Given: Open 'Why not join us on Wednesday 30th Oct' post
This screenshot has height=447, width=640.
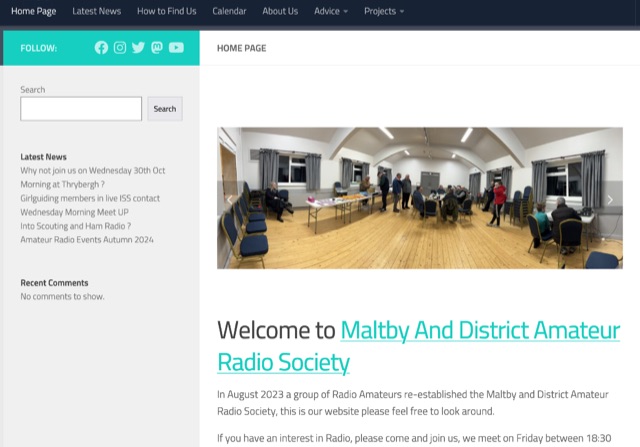Looking at the screenshot, I should tap(93, 177).
